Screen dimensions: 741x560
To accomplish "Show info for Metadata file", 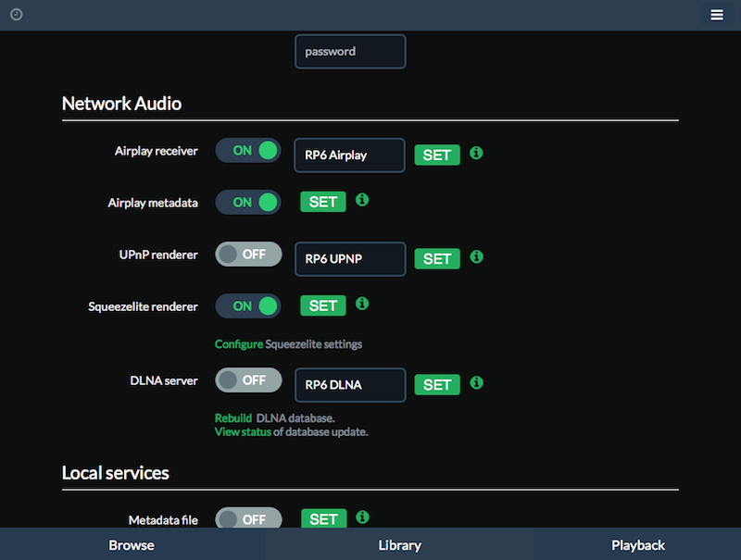I will pos(362,517).
